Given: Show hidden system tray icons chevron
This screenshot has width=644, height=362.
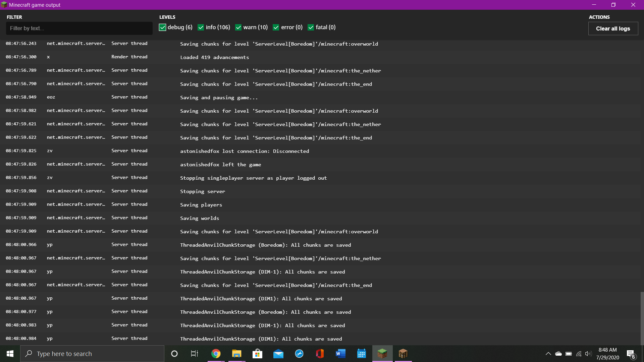Looking at the screenshot, I should (548, 354).
